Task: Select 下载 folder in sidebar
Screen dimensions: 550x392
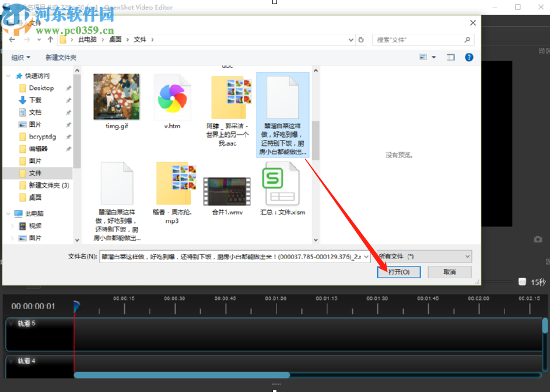Action: click(x=35, y=100)
